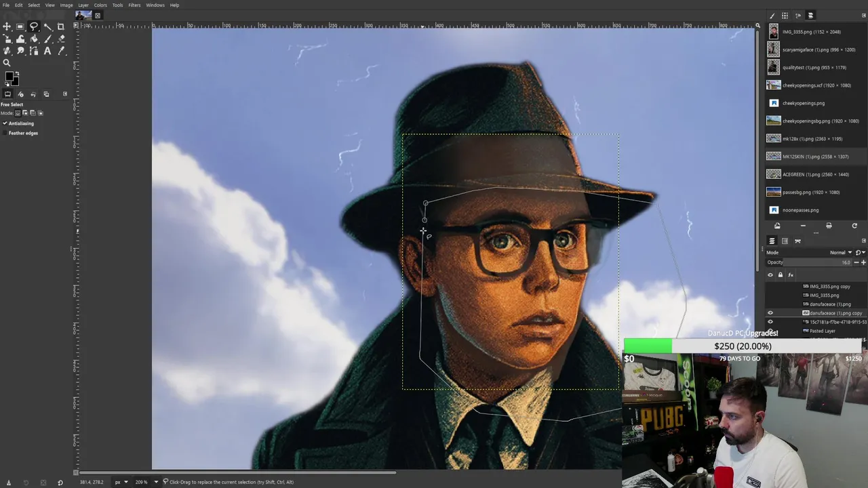Image resolution: width=868 pixels, height=488 pixels.
Task: Select the Paintbrush tool
Action: [47, 39]
